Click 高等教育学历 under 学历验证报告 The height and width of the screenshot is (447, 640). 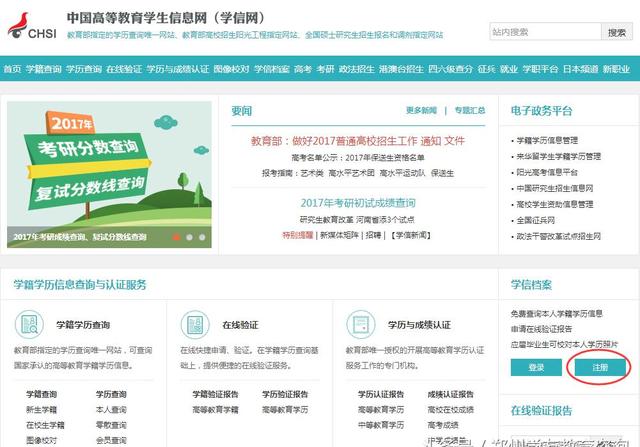tap(285, 409)
